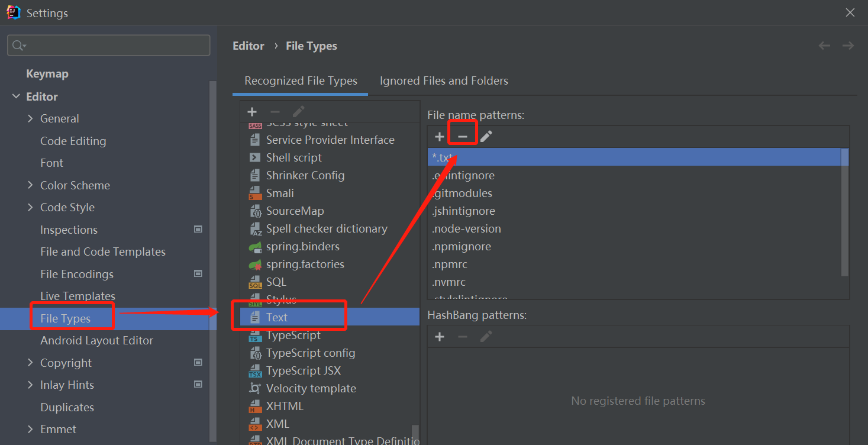Screen dimensions: 868x445
Task: Switch to Ignored Files and Folders tab
Action: pos(444,81)
